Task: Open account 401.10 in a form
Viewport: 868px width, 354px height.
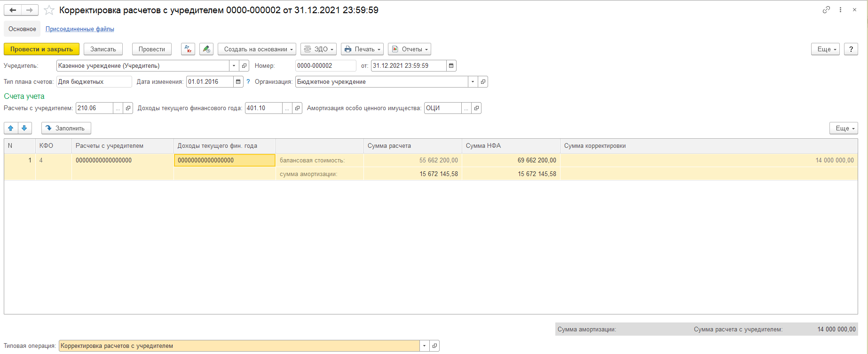Action: pos(297,108)
